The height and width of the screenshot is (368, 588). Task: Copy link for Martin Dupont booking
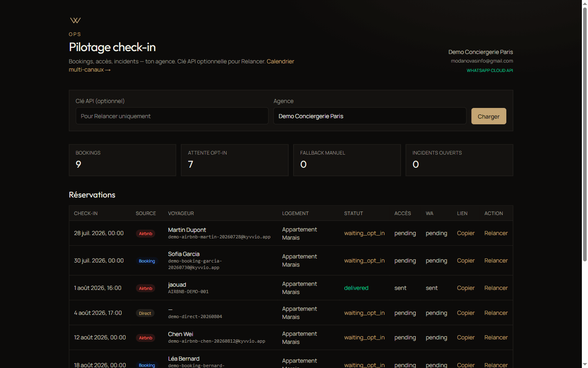click(465, 233)
